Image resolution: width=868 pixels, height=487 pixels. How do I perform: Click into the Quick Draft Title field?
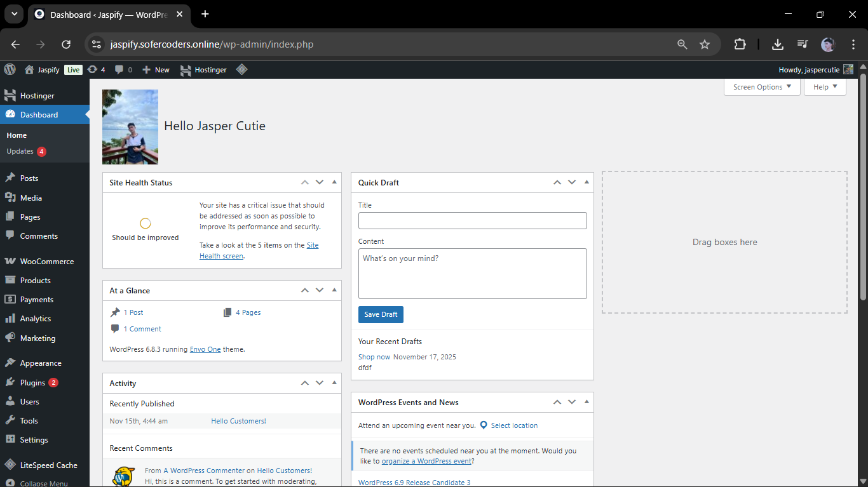click(472, 220)
